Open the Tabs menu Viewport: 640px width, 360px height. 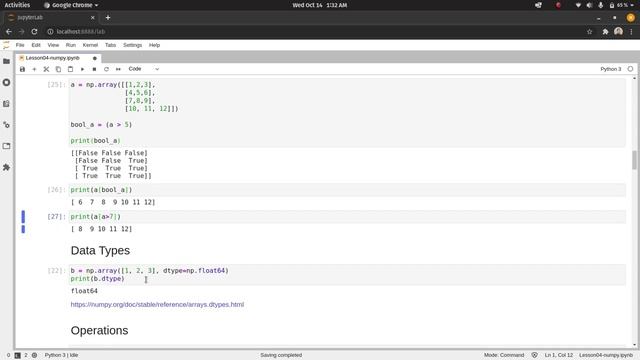coord(110,45)
